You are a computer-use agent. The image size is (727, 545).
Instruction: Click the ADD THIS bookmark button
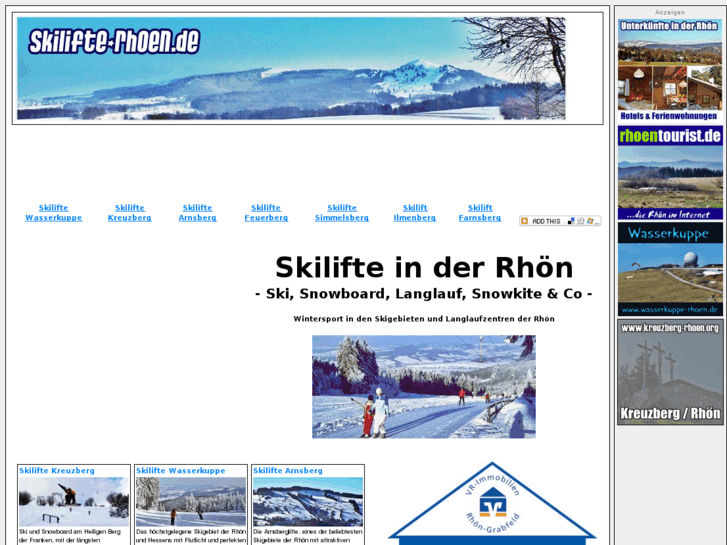[x=560, y=221]
